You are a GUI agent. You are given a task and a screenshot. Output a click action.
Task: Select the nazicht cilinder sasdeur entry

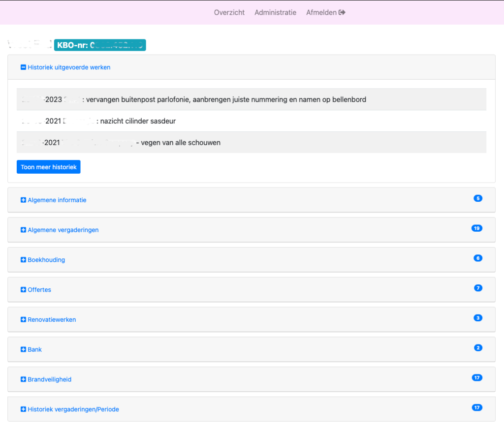tap(138, 121)
